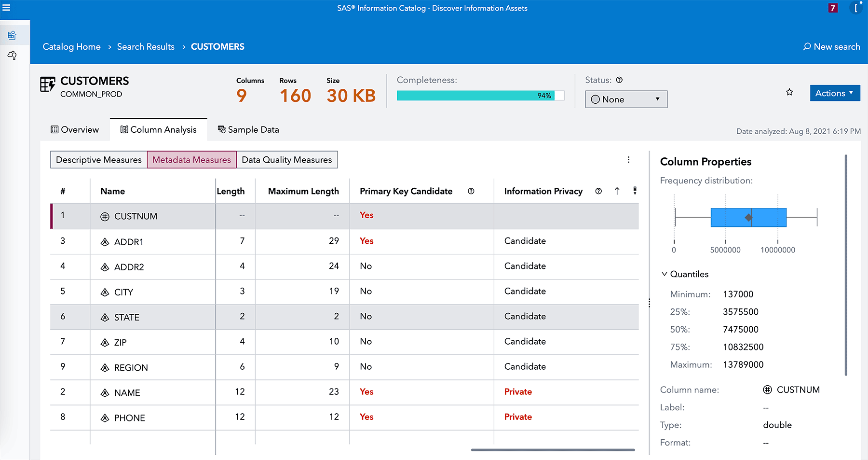The height and width of the screenshot is (460, 868).
Task: Open the table options overflow menu
Action: [x=628, y=160]
